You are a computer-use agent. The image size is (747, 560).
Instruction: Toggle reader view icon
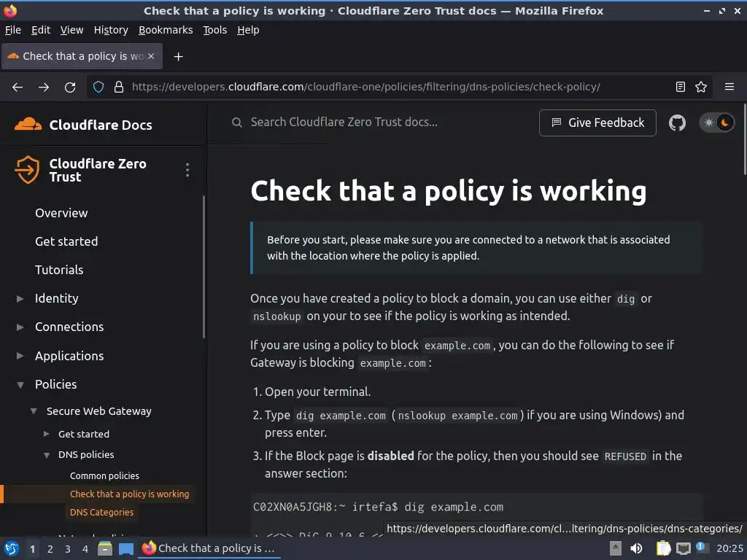coord(681,87)
